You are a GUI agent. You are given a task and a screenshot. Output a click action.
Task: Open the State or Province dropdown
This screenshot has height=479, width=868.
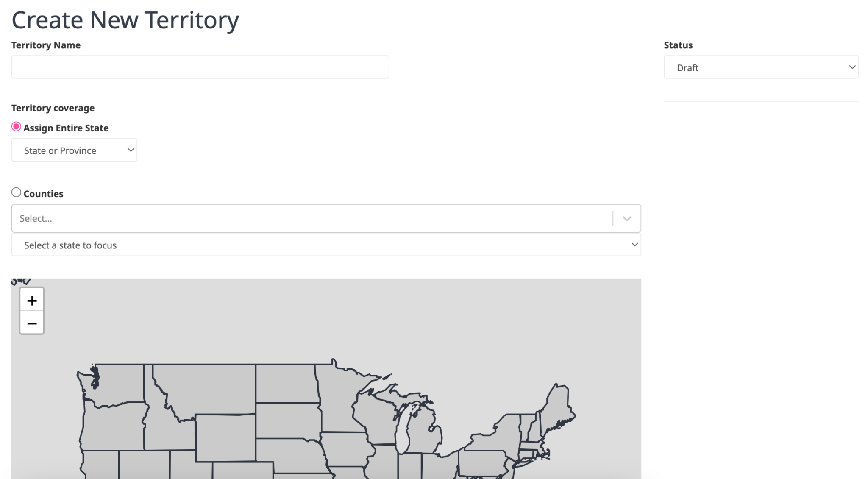click(x=74, y=150)
